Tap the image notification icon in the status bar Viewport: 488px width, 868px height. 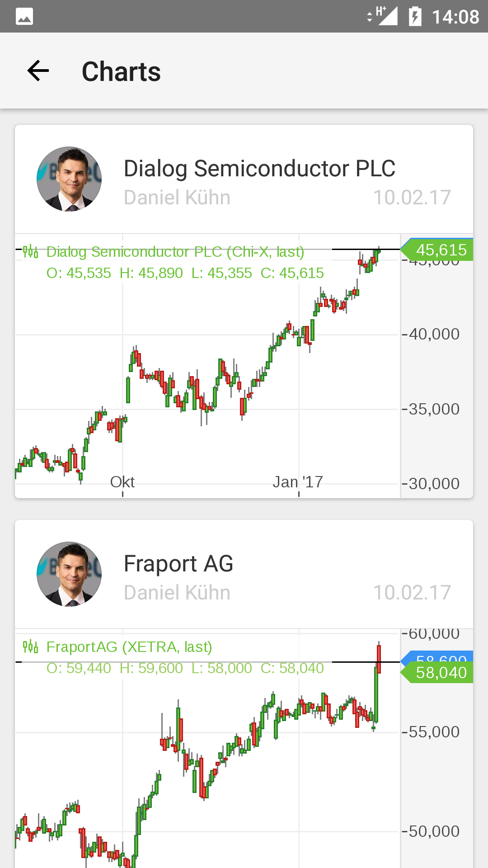pos(24,17)
